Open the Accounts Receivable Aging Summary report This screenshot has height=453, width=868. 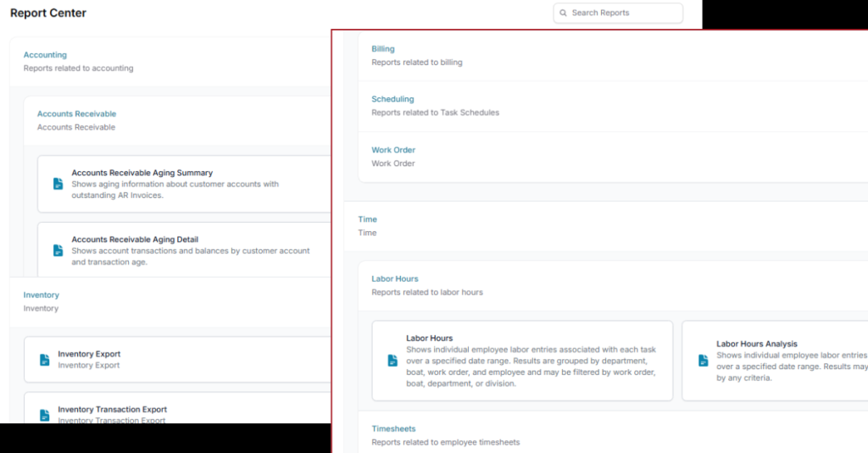142,173
